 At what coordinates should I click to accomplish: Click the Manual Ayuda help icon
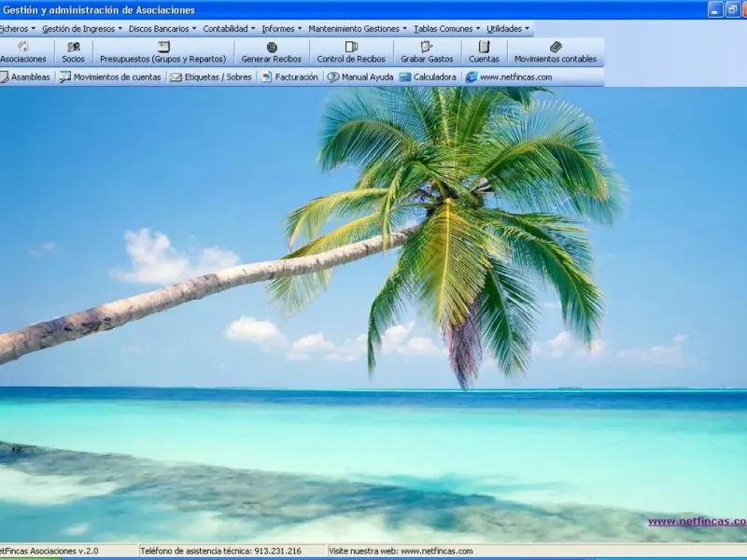coord(333,77)
